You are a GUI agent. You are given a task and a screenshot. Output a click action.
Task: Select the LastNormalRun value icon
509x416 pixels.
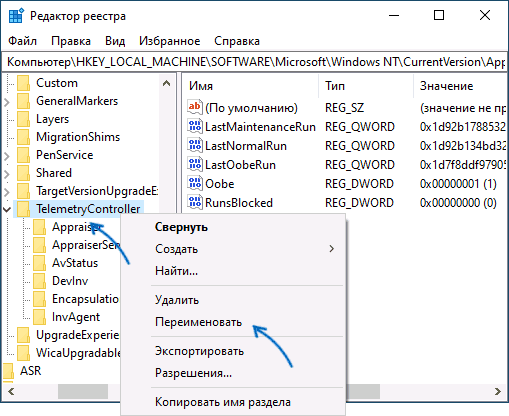[x=195, y=145]
